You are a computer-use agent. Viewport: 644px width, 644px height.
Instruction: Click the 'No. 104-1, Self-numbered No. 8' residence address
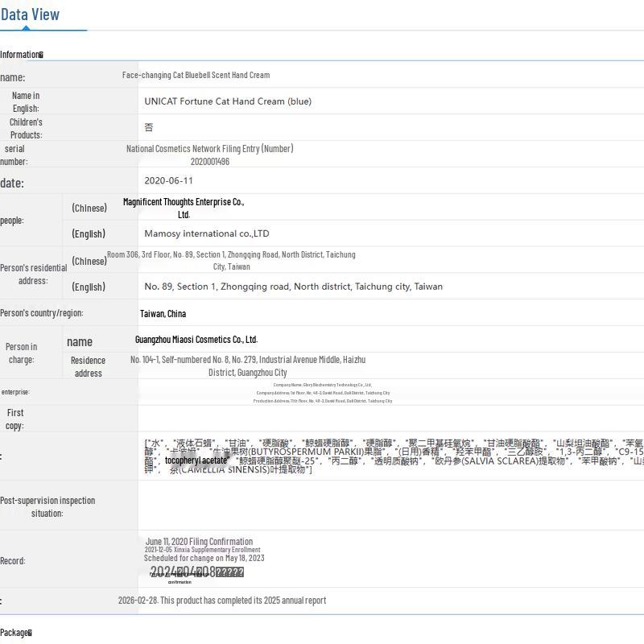click(x=248, y=366)
